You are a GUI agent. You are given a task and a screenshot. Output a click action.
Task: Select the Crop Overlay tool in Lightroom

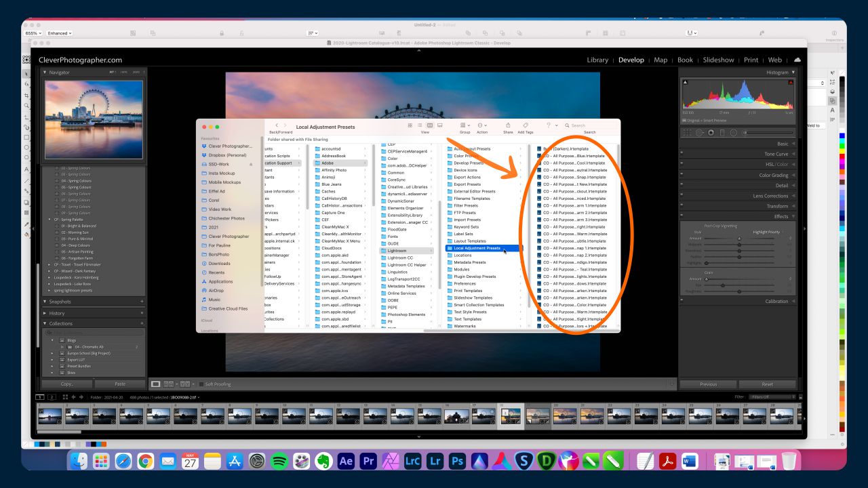pyautogui.click(x=688, y=132)
